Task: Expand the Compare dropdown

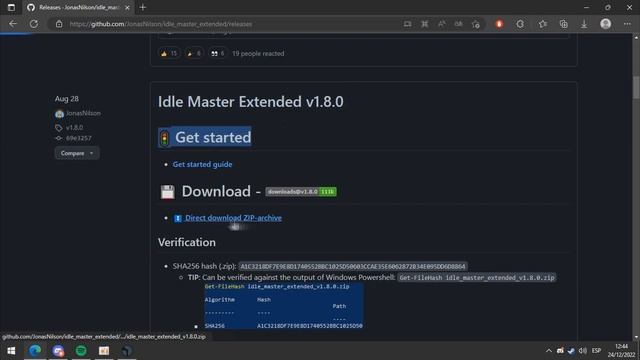Action: click(x=77, y=153)
